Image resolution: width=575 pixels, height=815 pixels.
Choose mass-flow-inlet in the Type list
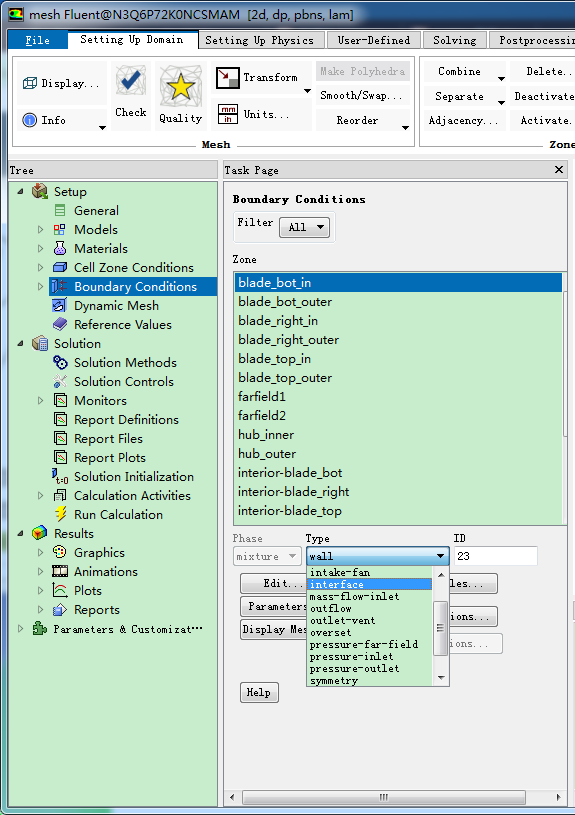tap(370, 596)
